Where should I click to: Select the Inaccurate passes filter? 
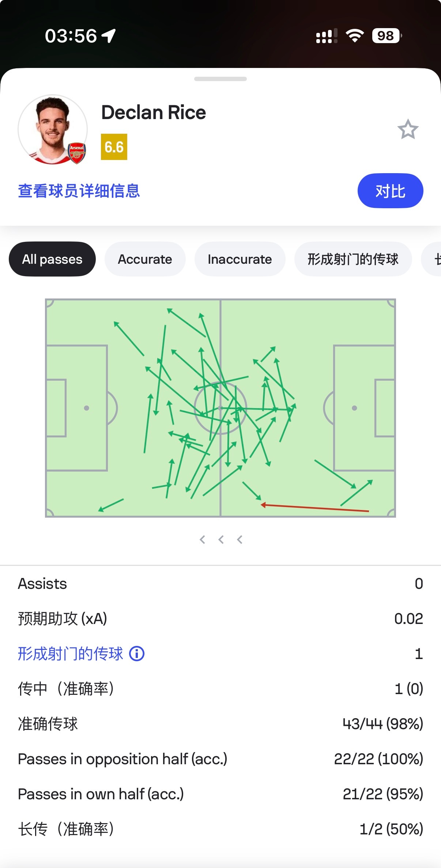click(x=240, y=259)
